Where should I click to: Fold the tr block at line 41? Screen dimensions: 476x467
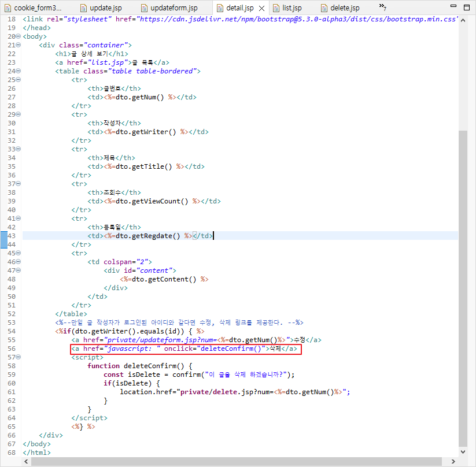(19, 218)
